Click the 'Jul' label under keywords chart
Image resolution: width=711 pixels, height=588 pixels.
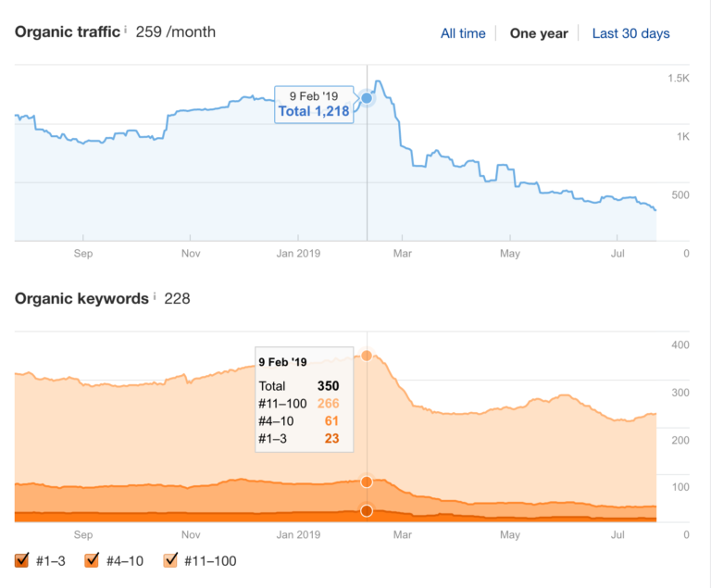pyautogui.click(x=617, y=534)
